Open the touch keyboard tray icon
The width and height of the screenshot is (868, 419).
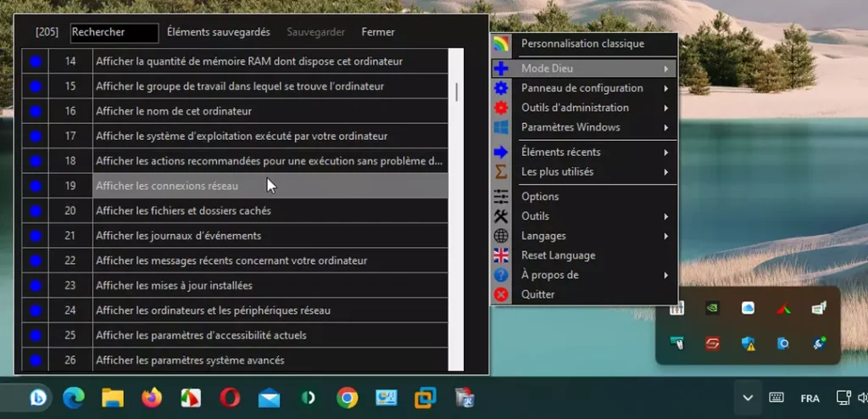tap(776, 398)
